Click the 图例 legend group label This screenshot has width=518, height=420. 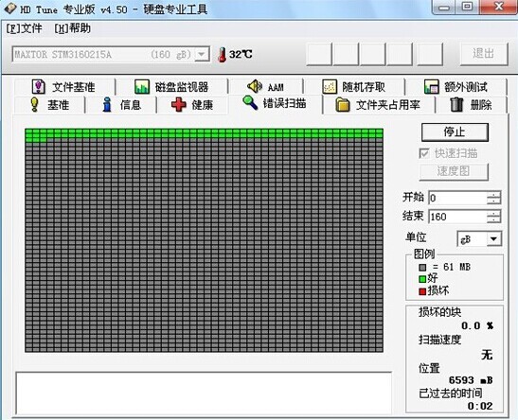tap(424, 254)
